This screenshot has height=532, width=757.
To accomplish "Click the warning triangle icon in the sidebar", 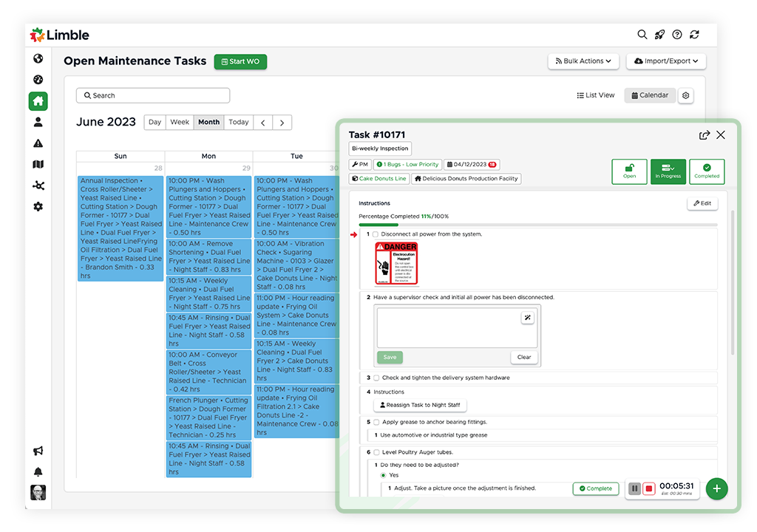I will 38,143.
